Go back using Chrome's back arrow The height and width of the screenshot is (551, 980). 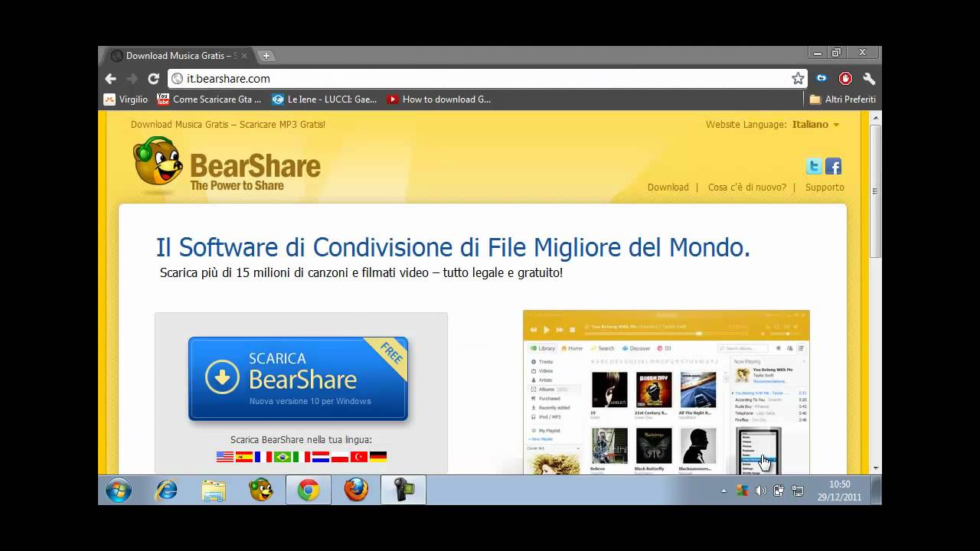110,78
